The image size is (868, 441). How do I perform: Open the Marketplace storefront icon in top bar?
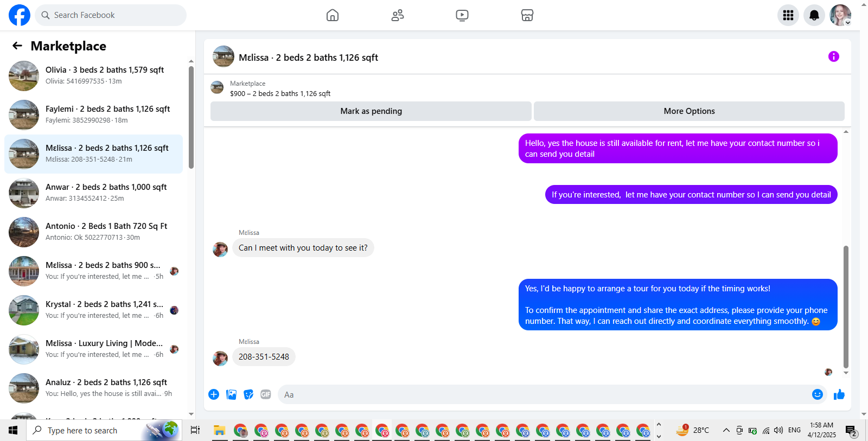(x=527, y=15)
